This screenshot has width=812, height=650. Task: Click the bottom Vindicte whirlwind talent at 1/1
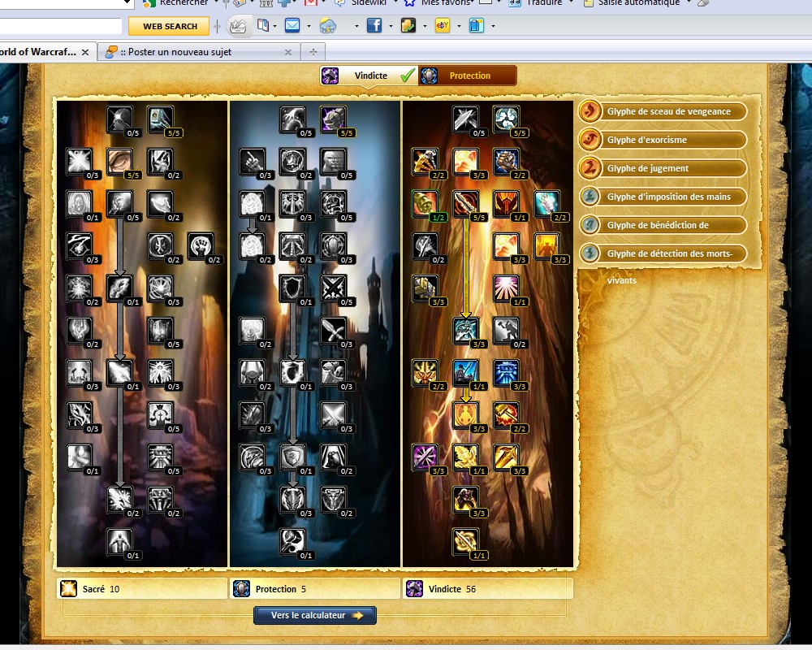[x=466, y=542]
